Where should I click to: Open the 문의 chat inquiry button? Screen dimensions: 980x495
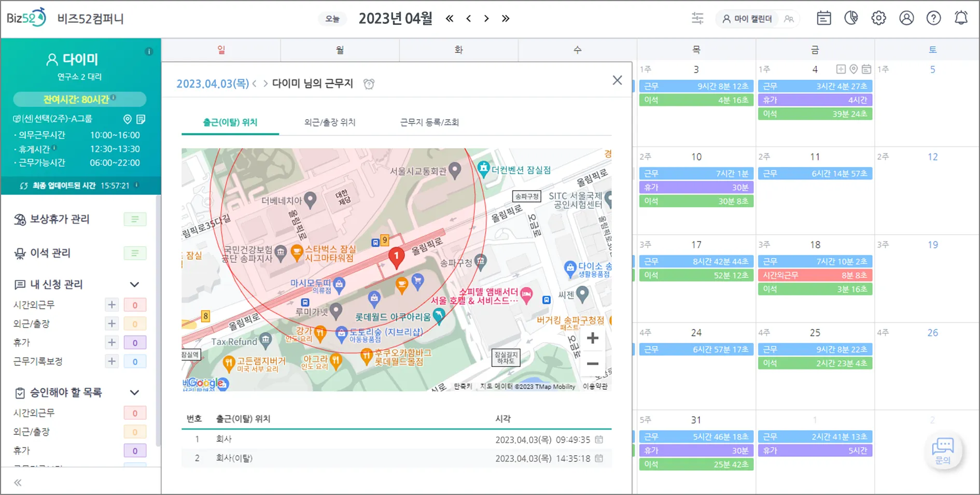tap(943, 450)
